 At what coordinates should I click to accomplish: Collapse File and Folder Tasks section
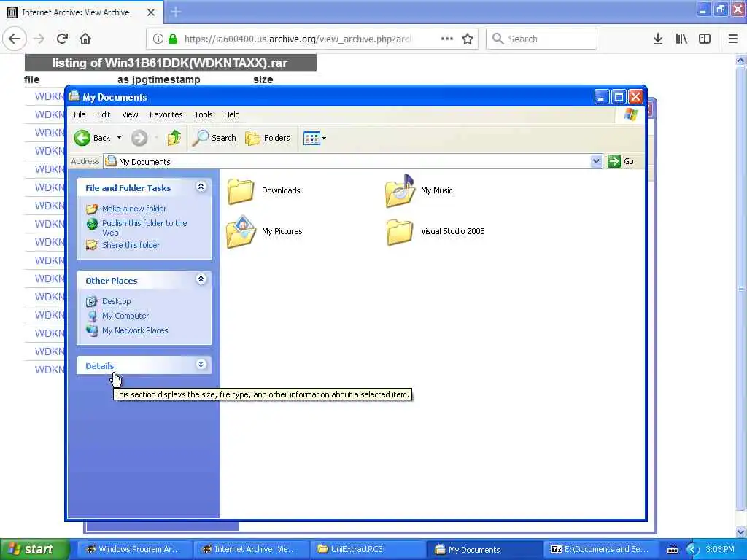pos(201,187)
